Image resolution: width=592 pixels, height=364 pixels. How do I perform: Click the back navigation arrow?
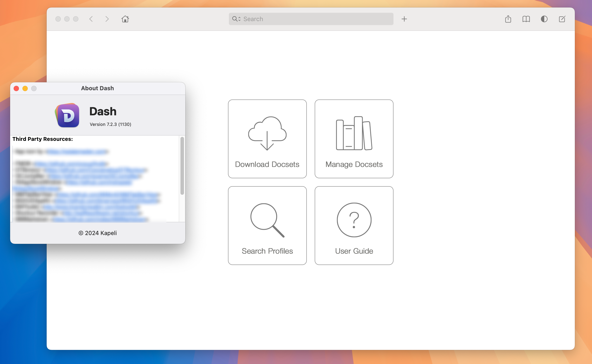click(x=91, y=19)
